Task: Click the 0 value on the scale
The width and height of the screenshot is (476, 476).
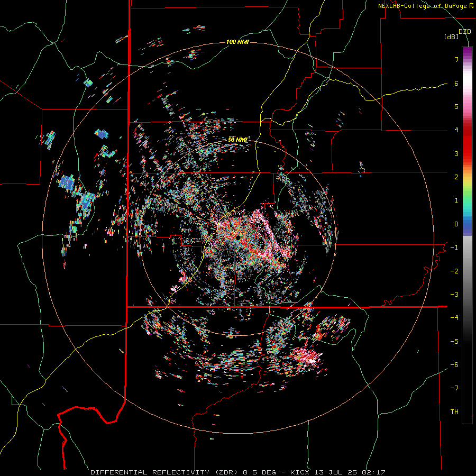Action: coord(456,224)
